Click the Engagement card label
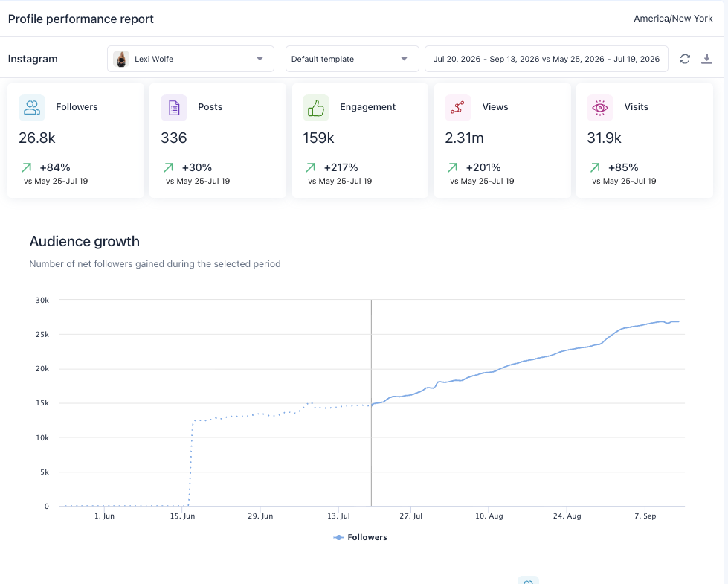 (x=367, y=107)
